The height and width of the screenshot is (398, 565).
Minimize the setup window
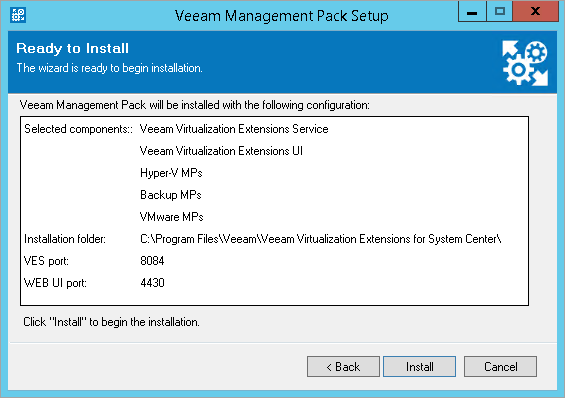click(472, 12)
